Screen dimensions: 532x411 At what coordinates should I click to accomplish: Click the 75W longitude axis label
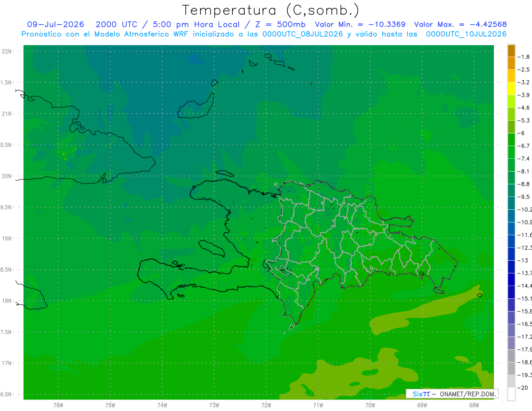[x=110, y=405]
